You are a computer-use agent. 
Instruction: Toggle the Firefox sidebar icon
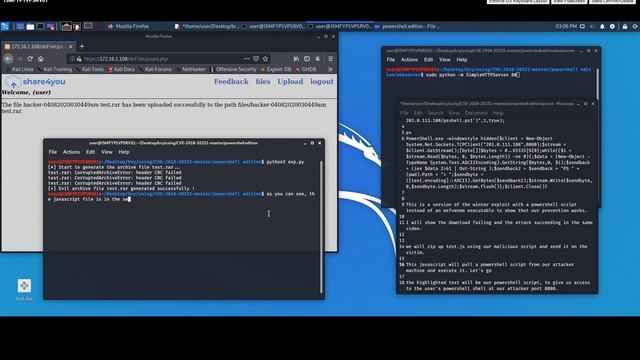307,59
